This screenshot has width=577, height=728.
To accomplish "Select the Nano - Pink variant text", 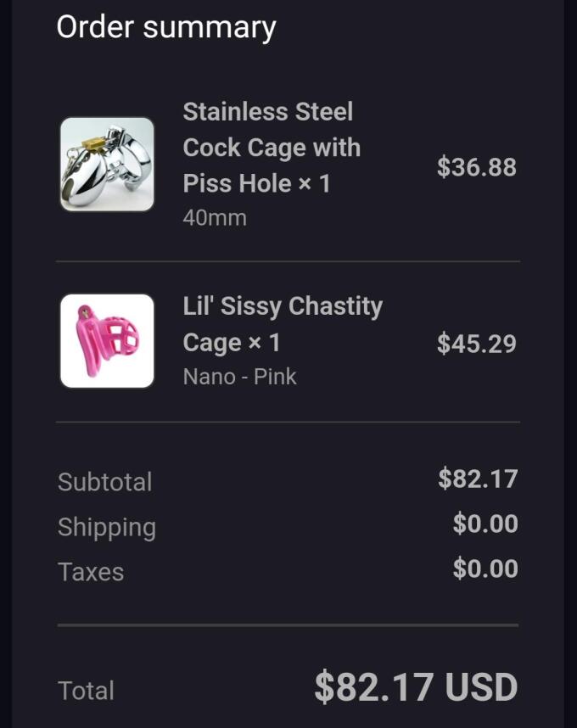I will click(240, 377).
